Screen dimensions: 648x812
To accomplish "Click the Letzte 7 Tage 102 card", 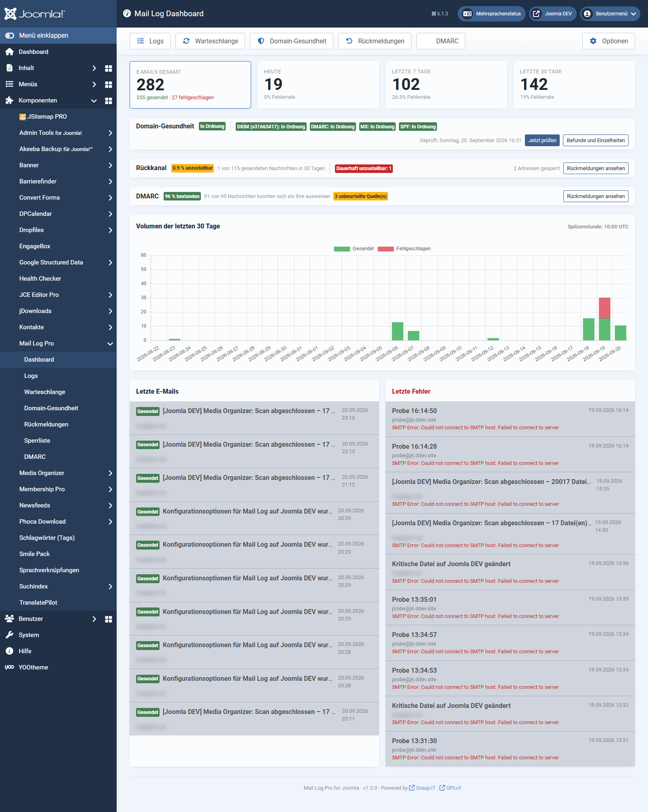I will [446, 85].
